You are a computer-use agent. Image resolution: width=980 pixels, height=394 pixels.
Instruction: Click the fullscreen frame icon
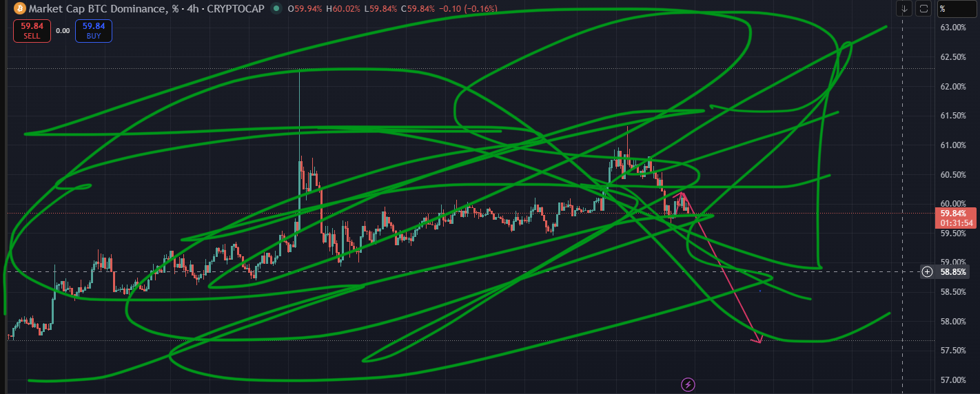[924, 8]
